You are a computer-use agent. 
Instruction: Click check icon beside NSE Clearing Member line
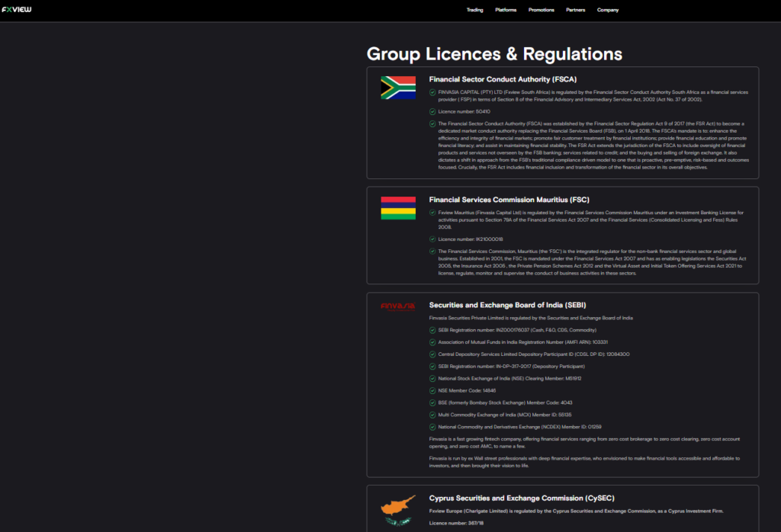432,379
